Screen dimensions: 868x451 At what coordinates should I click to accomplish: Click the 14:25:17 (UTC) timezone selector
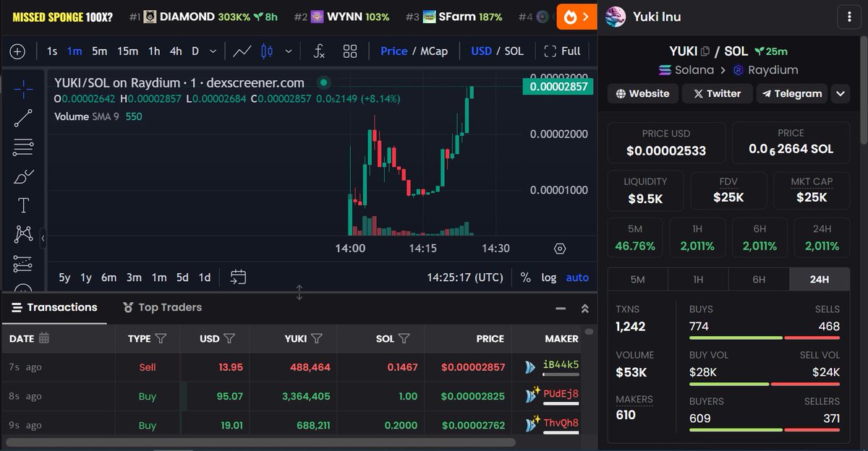coord(465,278)
